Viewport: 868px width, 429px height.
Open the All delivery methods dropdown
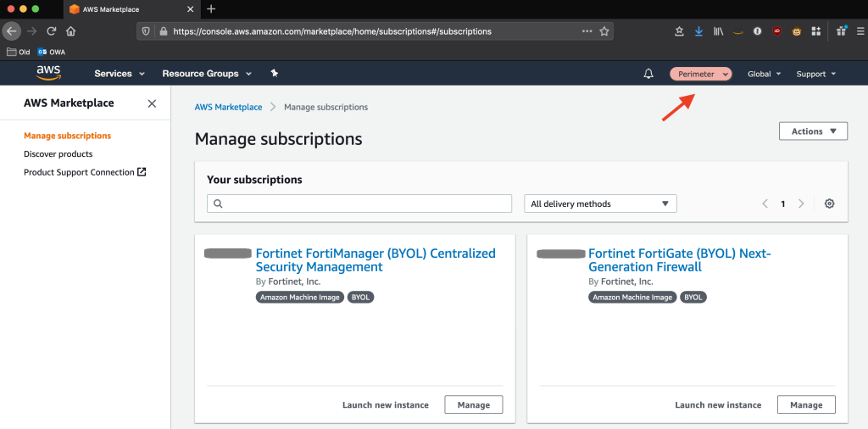click(x=600, y=203)
